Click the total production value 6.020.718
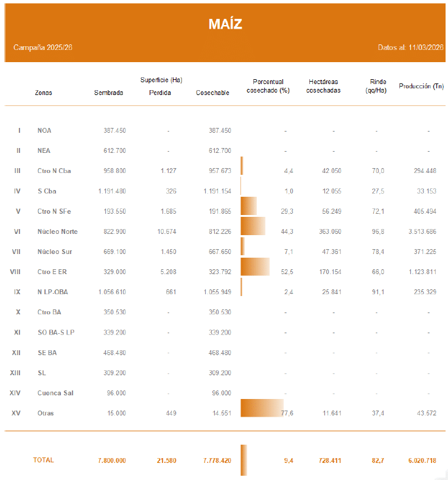 click(422, 461)
